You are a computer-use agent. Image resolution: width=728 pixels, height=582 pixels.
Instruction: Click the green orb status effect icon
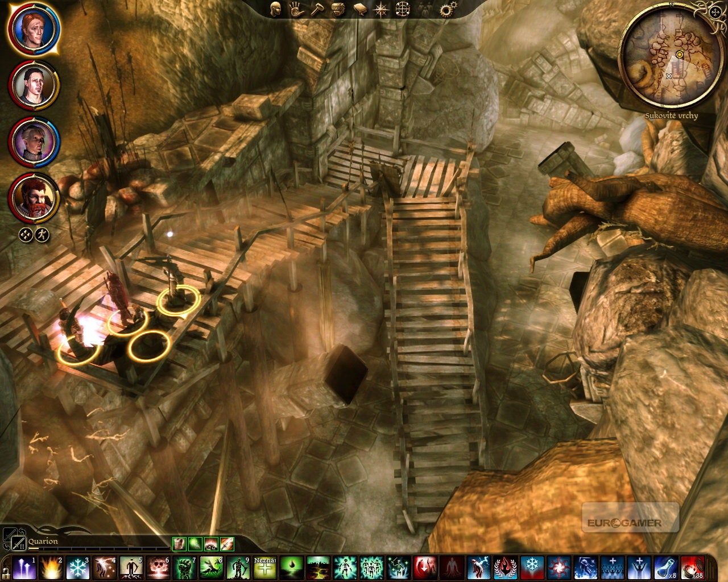[195, 544]
